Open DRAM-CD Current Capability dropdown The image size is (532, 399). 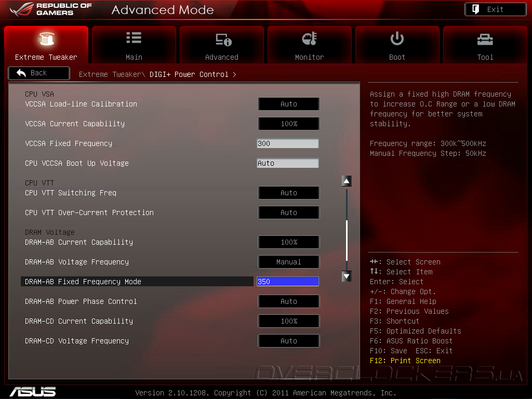tap(289, 321)
